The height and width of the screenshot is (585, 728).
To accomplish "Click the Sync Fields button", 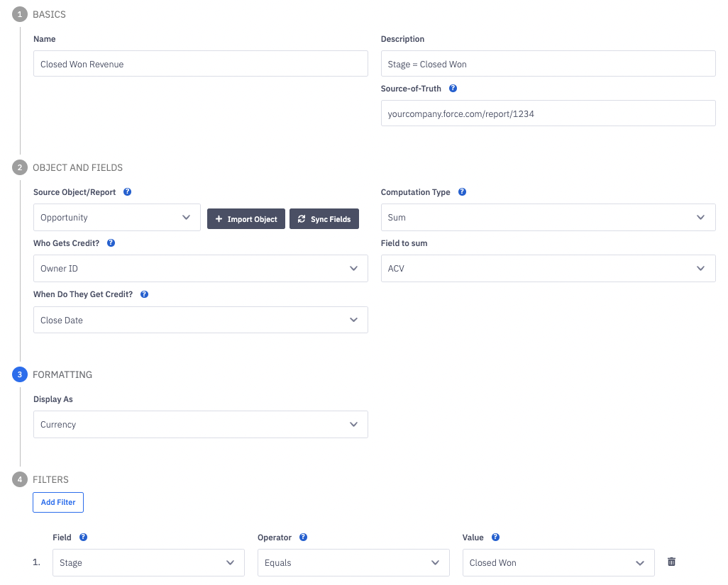I will click(x=324, y=219).
